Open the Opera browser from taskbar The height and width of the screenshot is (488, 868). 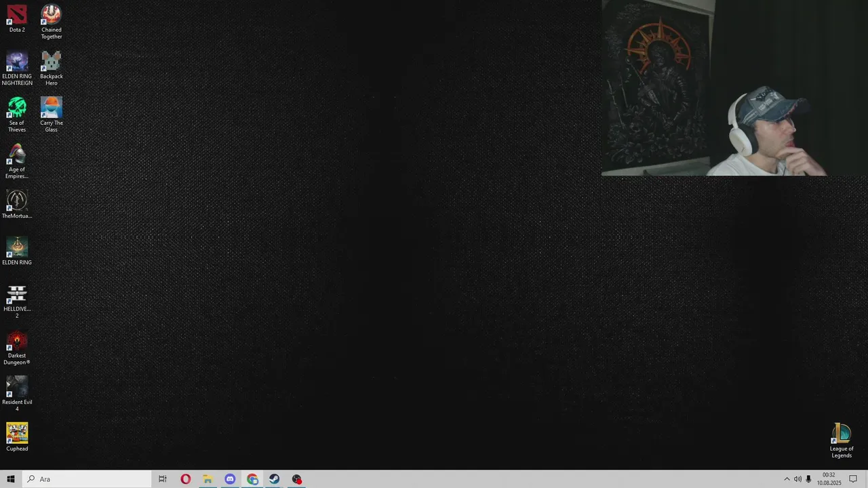[185, 479]
